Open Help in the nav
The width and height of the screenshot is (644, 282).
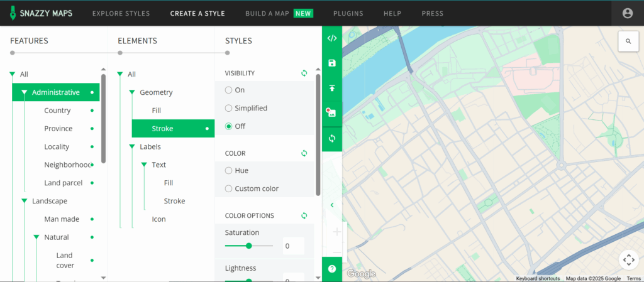(x=392, y=14)
